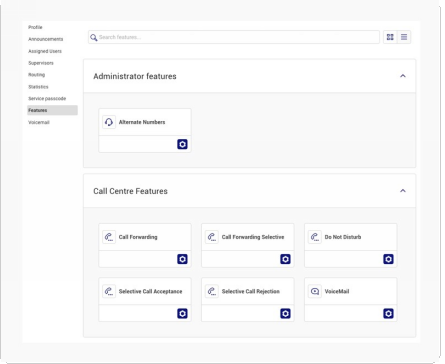Click the search magnifier icon
The width and height of the screenshot is (445, 364).
coord(94,37)
